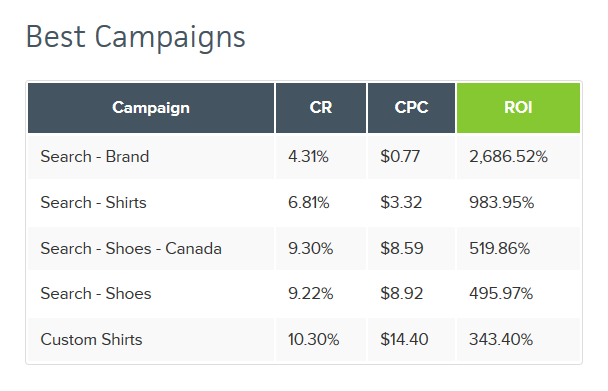
Task: Click the 10.30% conversion rate cell
Action: [x=321, y=339]
